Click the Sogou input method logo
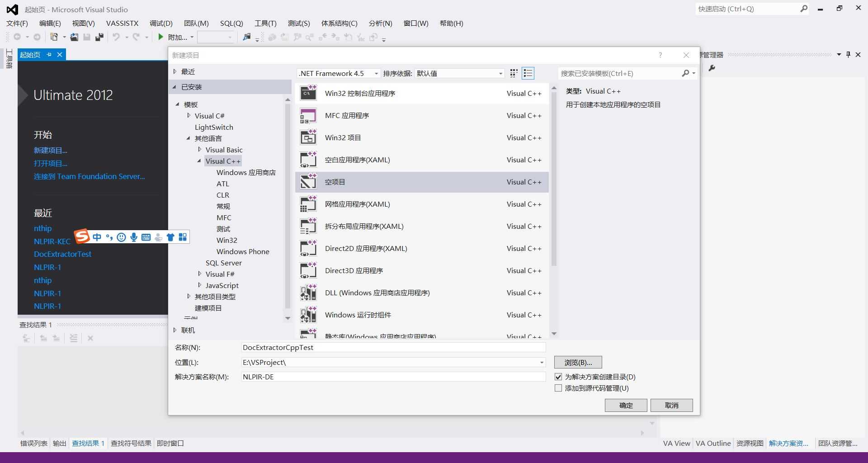 [82, 236]
